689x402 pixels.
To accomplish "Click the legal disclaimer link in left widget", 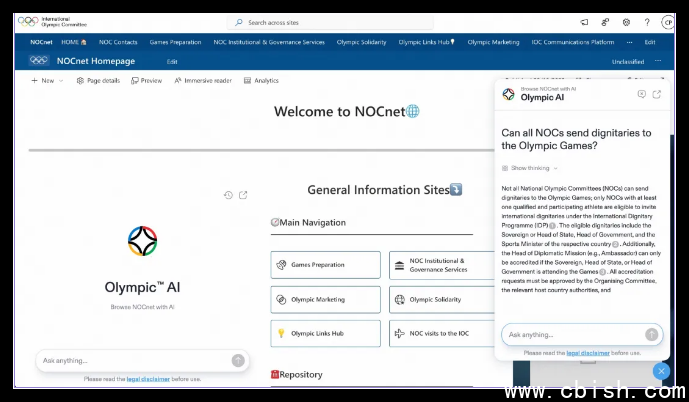I will (x=140, y=379).
